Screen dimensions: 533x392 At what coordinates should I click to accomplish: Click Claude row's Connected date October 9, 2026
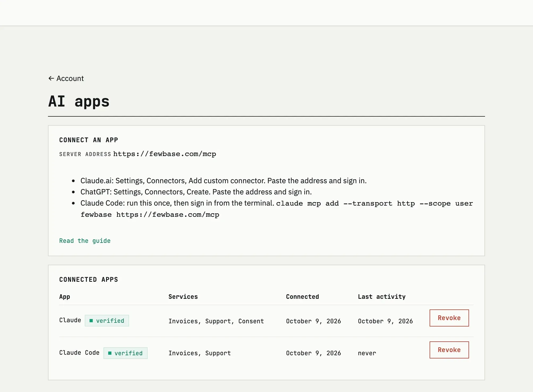313,321
